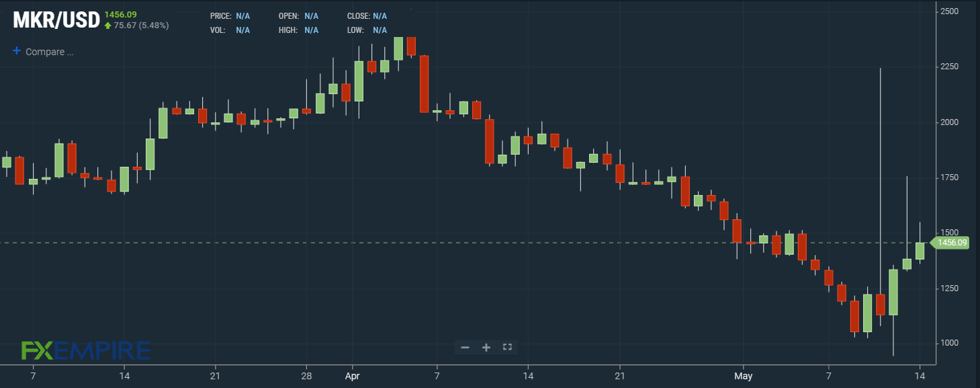Click the 2250 price axis label
The image size is (980, 388).
point(949,67)
